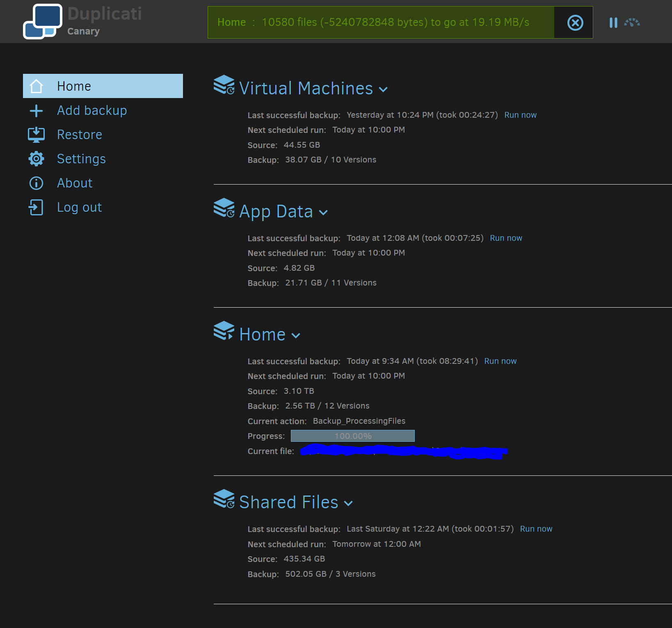Run the Shared Files backup now

tap(536, 529)
